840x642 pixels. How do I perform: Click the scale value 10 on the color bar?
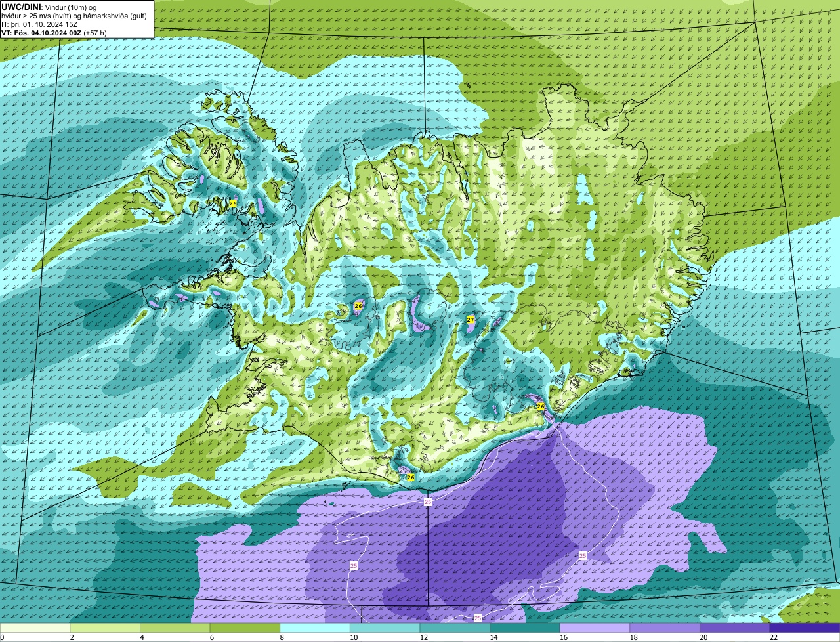[353, 637]
